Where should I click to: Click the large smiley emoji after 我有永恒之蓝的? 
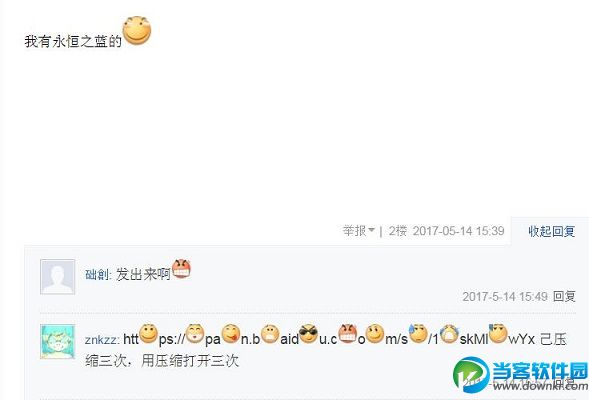point(137,30)
